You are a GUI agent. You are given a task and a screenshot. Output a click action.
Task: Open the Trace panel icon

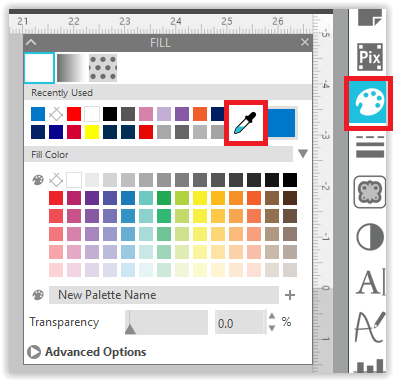370,192
